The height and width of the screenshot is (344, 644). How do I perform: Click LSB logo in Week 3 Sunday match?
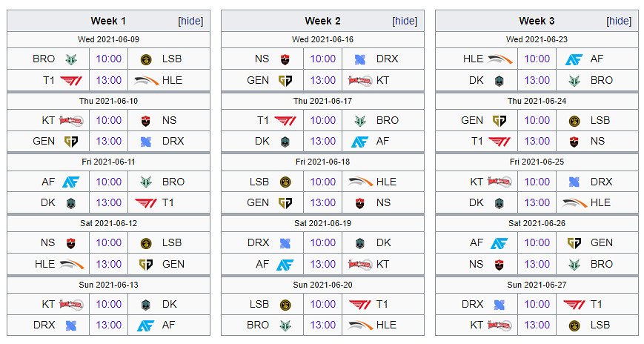pyautogui.click(x=574, y=325)
